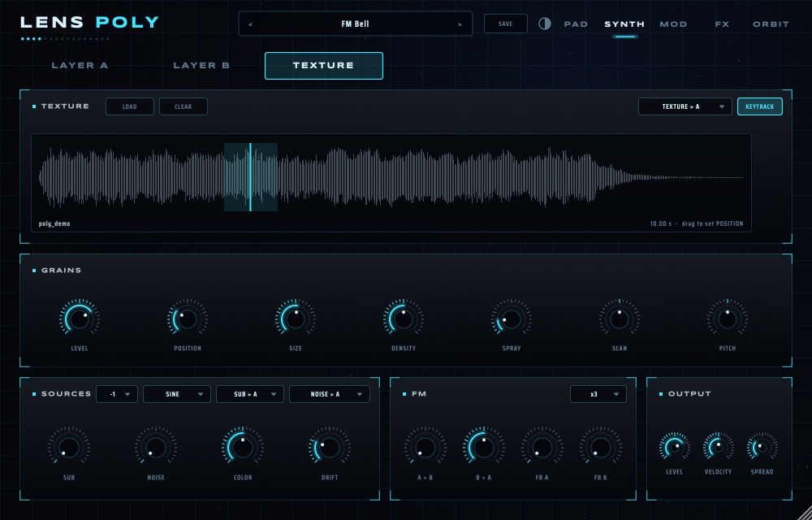Image resolution: width=812 pixels, height=520 pixels.
Task: Switch to the LAYER A tab
Action: [80, 65]
